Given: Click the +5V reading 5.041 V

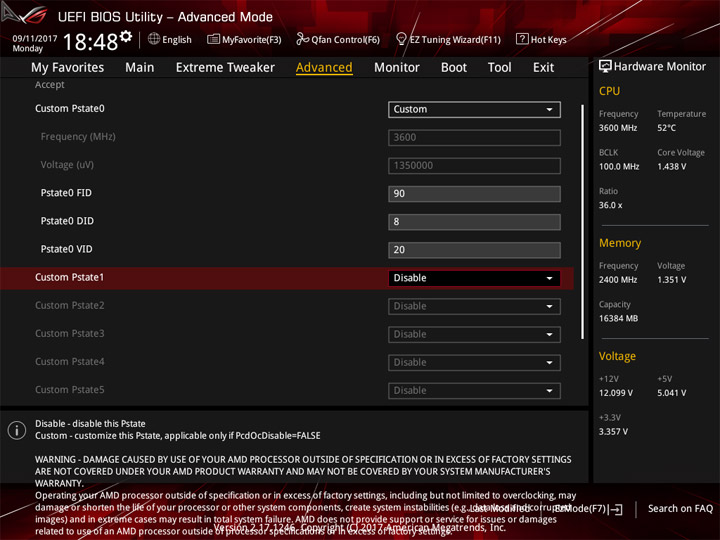Looking at the screenshot, I should (x=671, y=393).
